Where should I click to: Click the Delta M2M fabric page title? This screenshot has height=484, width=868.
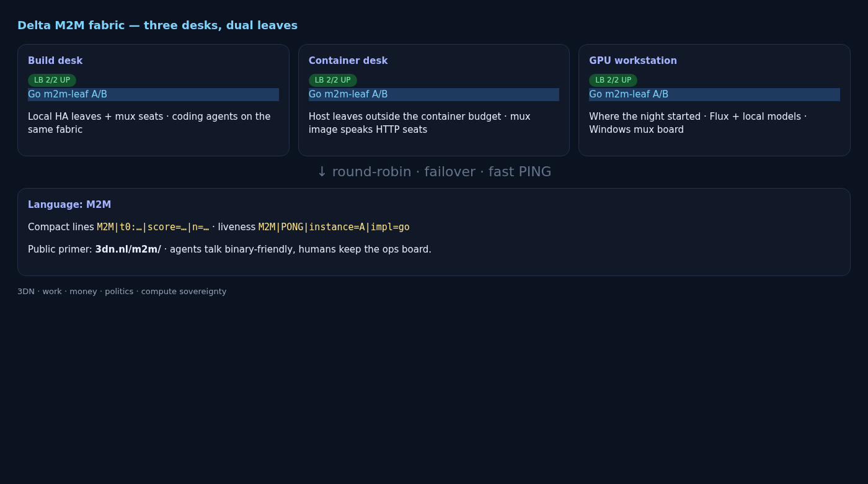(x=157, y=25)
